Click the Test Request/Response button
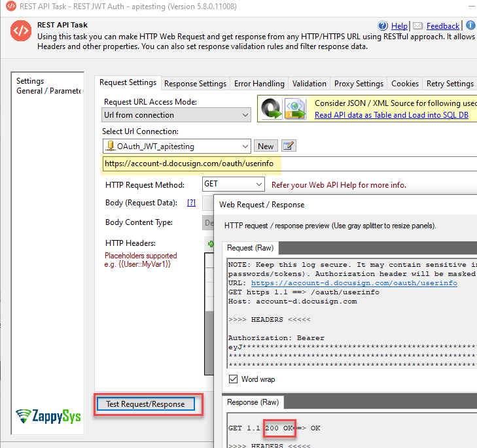This screenshot has width=477, height=448. [146, 404]
